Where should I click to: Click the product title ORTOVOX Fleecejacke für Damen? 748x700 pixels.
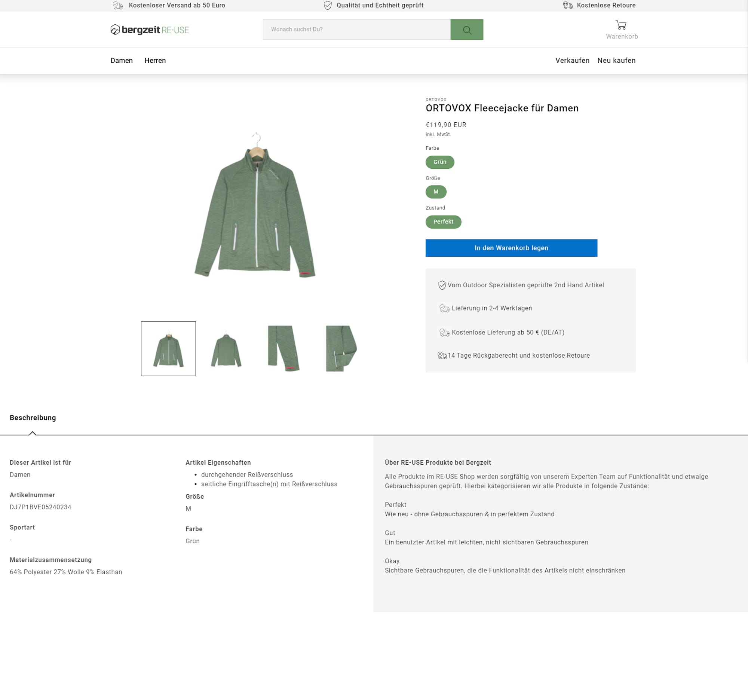[502, 108]
